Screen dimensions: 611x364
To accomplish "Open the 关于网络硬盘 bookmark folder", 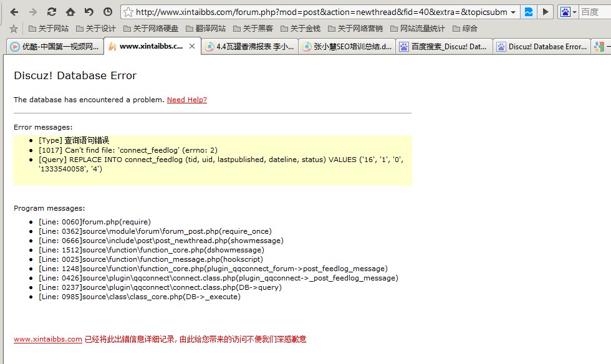I will click(151, 29).
